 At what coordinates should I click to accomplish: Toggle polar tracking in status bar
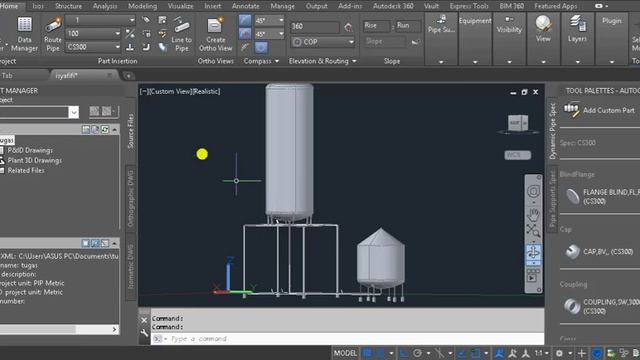417,353
